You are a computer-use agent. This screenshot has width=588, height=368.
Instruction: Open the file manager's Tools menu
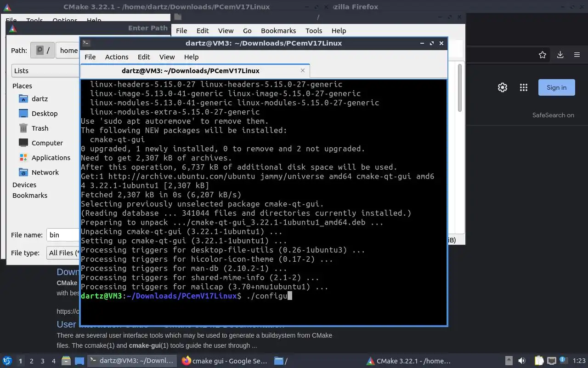coord(314,30)
